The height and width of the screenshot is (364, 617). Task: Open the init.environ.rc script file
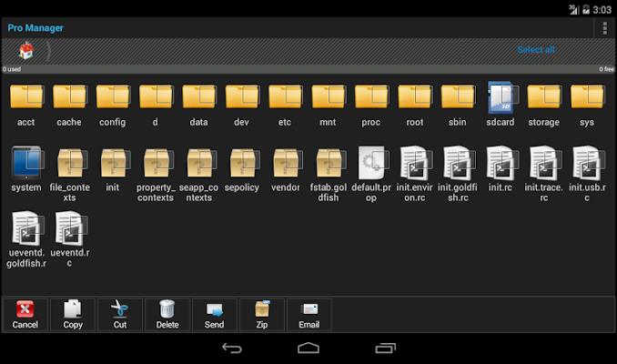[414, 175]
